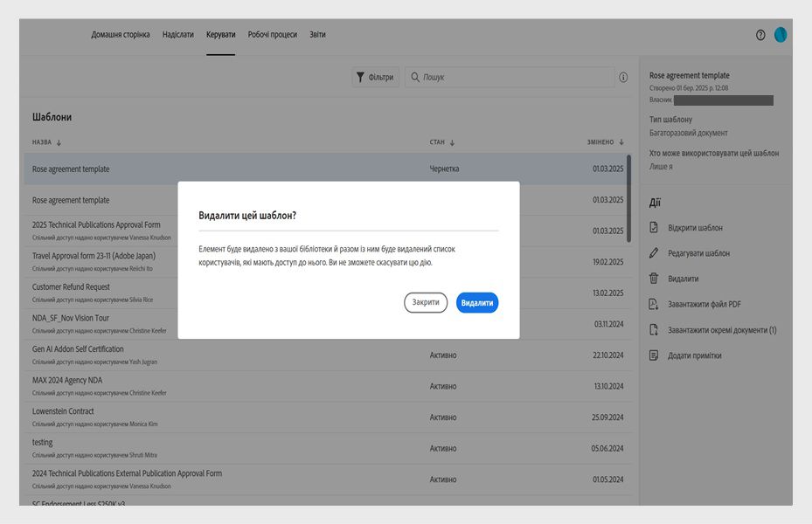The width and height of the screenshot is (812, 524).
Task: Open Робочі процеси tab
Action: (273, 35)
